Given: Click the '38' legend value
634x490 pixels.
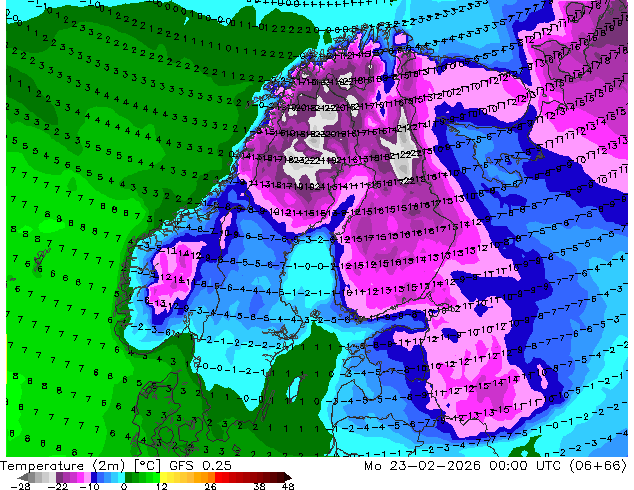Looking at the screenshot, I should [x=259, y=486].
